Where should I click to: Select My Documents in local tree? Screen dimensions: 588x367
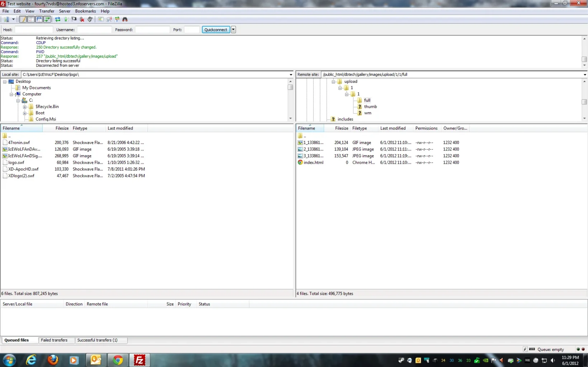36,88
